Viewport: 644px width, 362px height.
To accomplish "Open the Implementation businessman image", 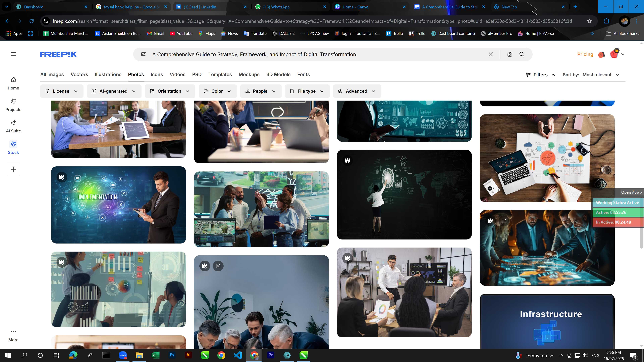I will tap(119, 205).
